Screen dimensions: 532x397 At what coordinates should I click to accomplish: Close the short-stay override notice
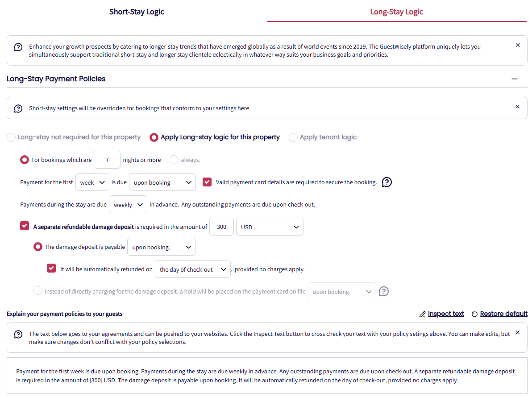[518, 107]
